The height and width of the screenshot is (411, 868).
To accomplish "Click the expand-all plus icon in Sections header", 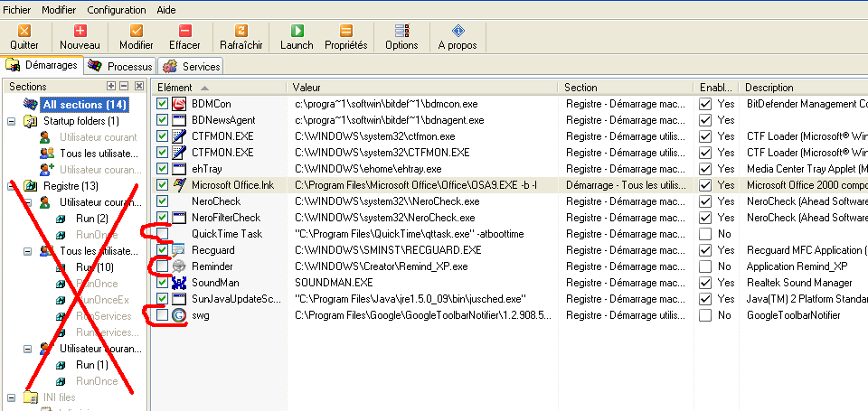I will (111, 86).
